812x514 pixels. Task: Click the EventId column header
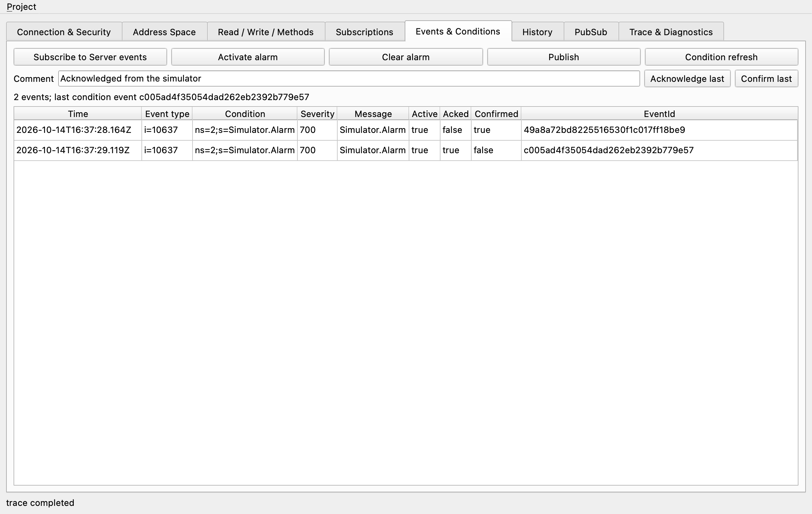click(659, 114)
